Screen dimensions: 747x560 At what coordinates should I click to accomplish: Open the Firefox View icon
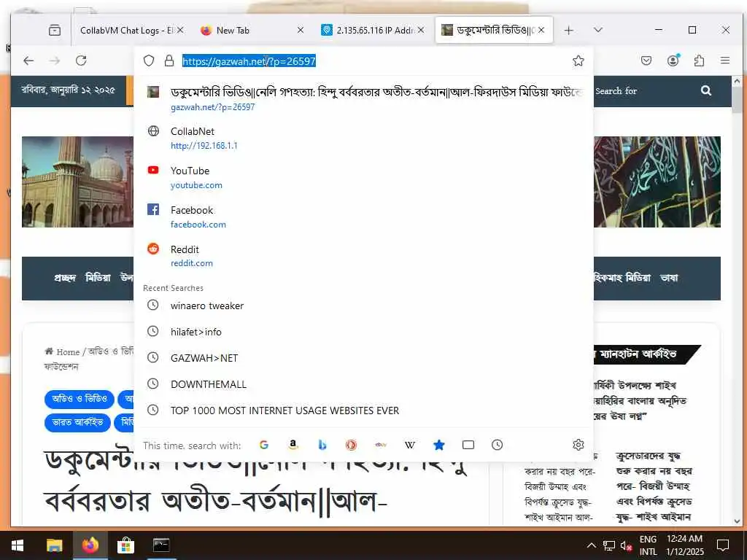(x=54, y=30)
